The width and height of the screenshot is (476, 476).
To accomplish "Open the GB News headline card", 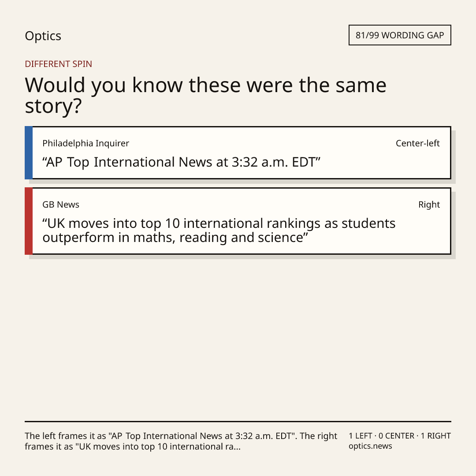I will coord(238,221).
